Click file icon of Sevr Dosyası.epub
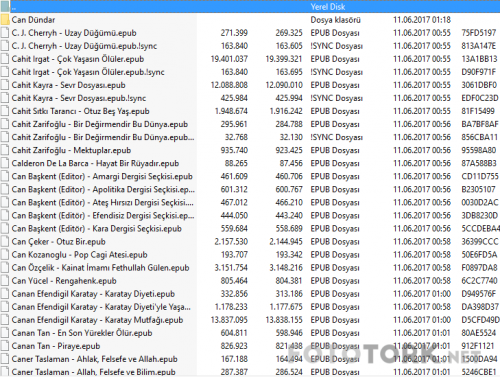Viewport: 500px width, 377px height. (x=5, y=85)
